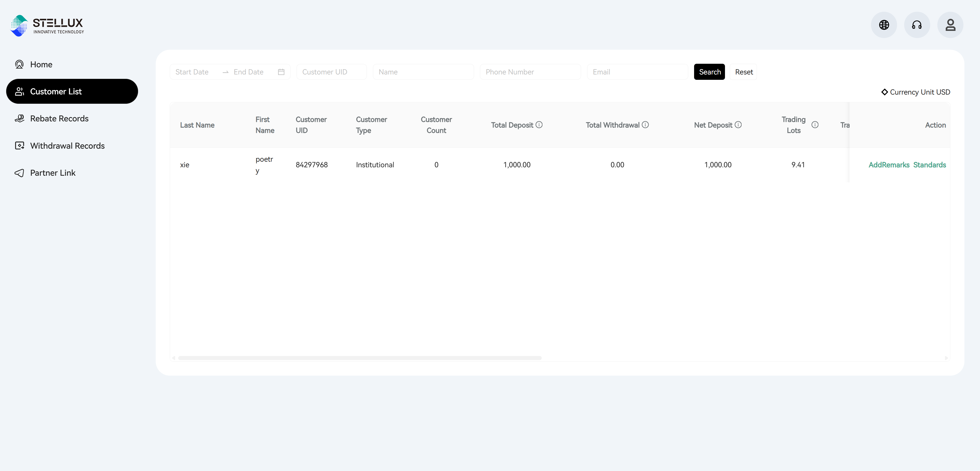This screenshot has height=471, width=980.
Task: Click Trading Lots value 9.41
Action: [x=798, y=164]
